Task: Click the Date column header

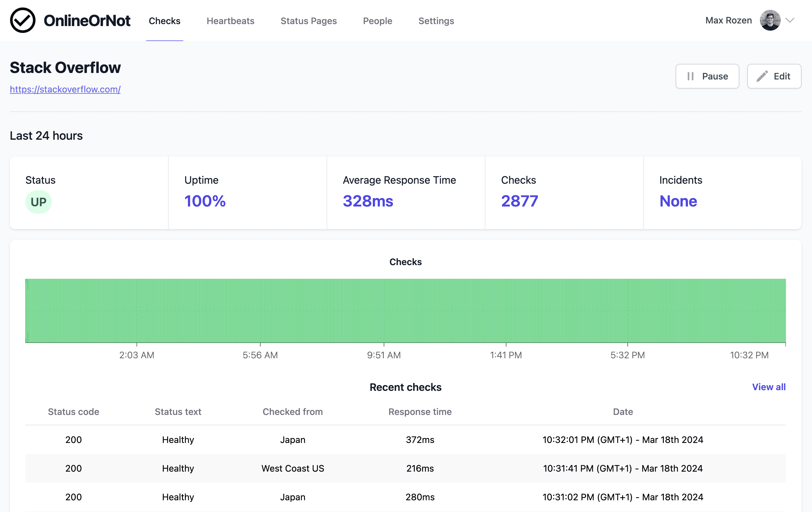Action: [x=623, y=411]
